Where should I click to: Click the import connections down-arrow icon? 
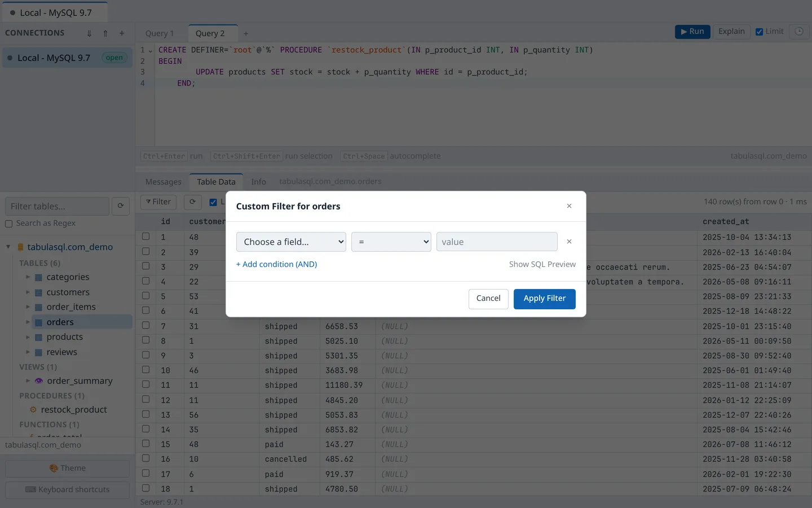[89, 33]
